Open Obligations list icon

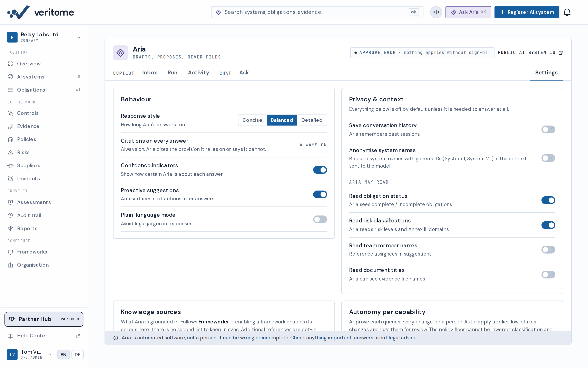pos(10,90)
